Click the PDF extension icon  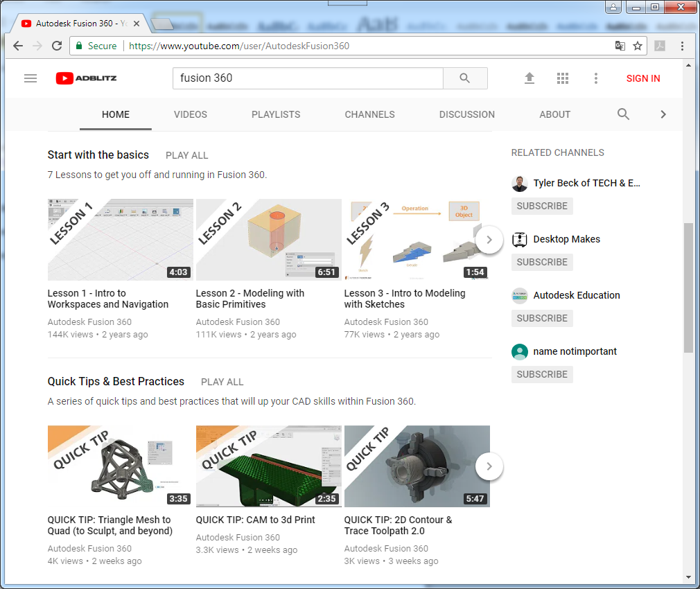[660, 46]
